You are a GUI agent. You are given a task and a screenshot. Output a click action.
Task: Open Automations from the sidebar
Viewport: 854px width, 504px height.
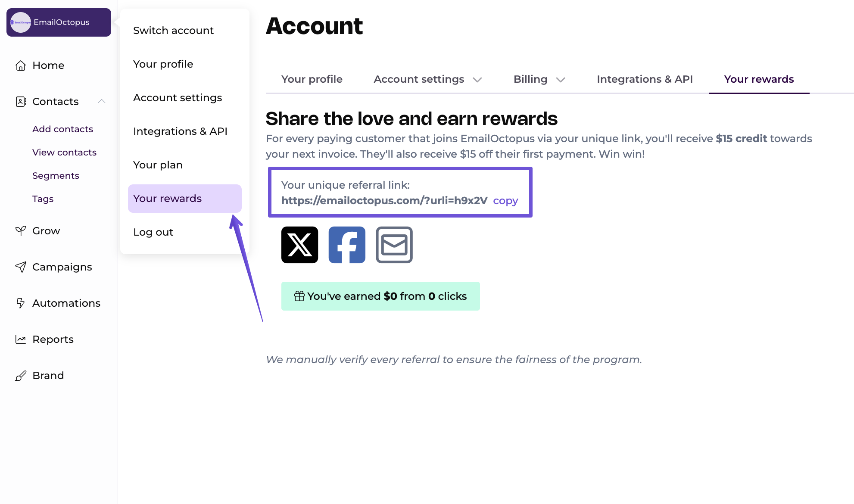click(66, 303)
